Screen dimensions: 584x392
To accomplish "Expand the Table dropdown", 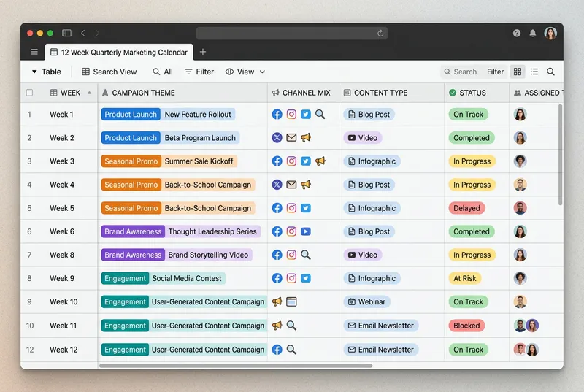I will (46, 72).
